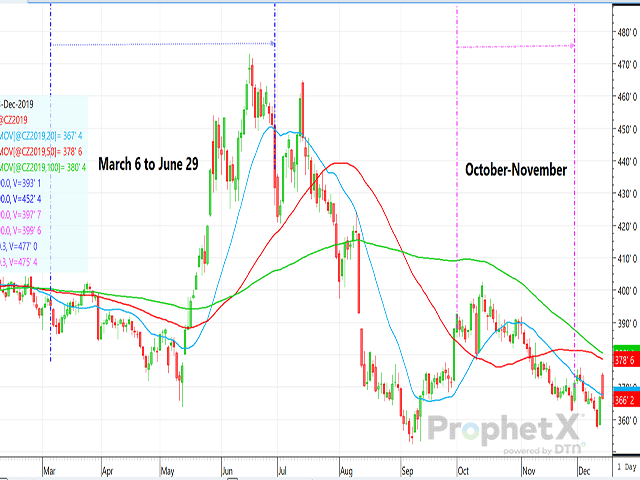Click the 440'0 price axis label
The image size is (640, 480).
tap(629, 162)
